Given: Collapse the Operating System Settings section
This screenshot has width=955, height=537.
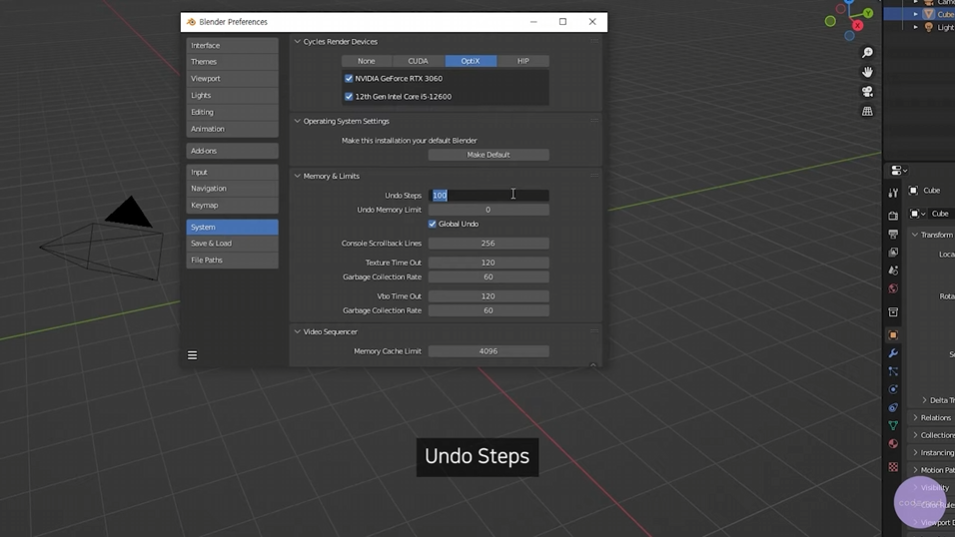Looking at the screenshot, I should point(297,121).
